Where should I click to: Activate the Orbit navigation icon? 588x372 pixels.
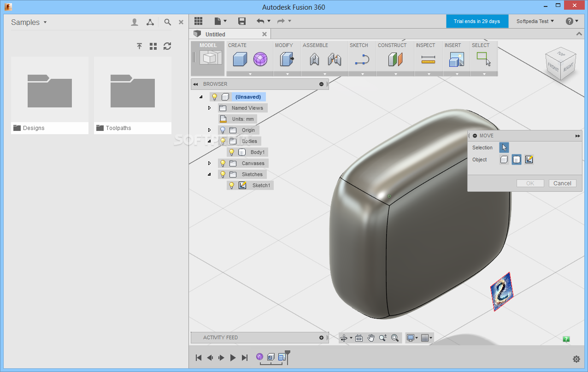tap(344, 338)
